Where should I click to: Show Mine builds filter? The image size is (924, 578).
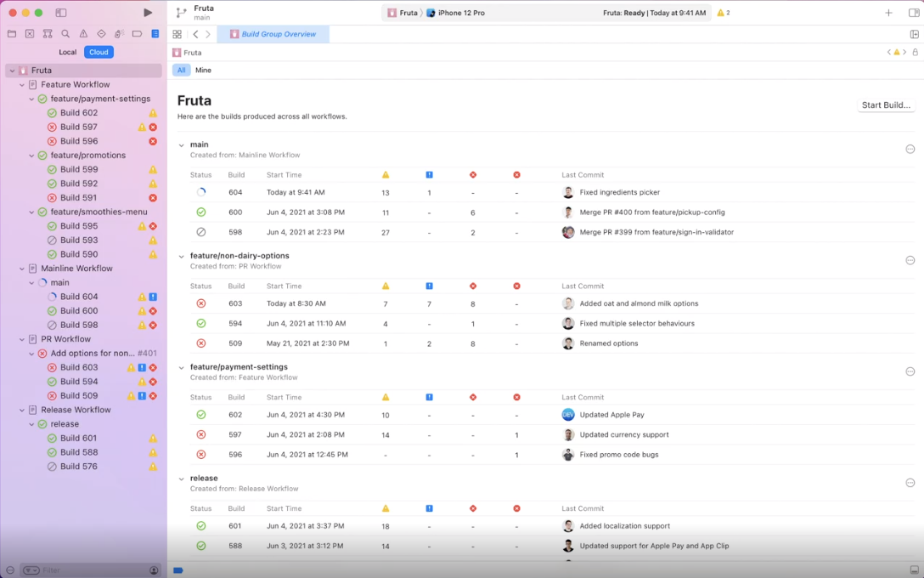tap(203, 71)
